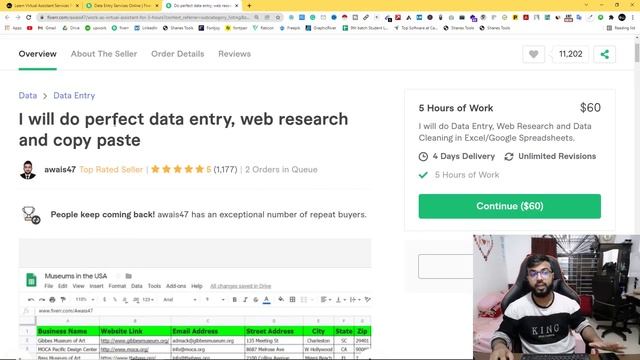
Task: Close the 'Do perfect data entry' tab
Action: (236, 6)
